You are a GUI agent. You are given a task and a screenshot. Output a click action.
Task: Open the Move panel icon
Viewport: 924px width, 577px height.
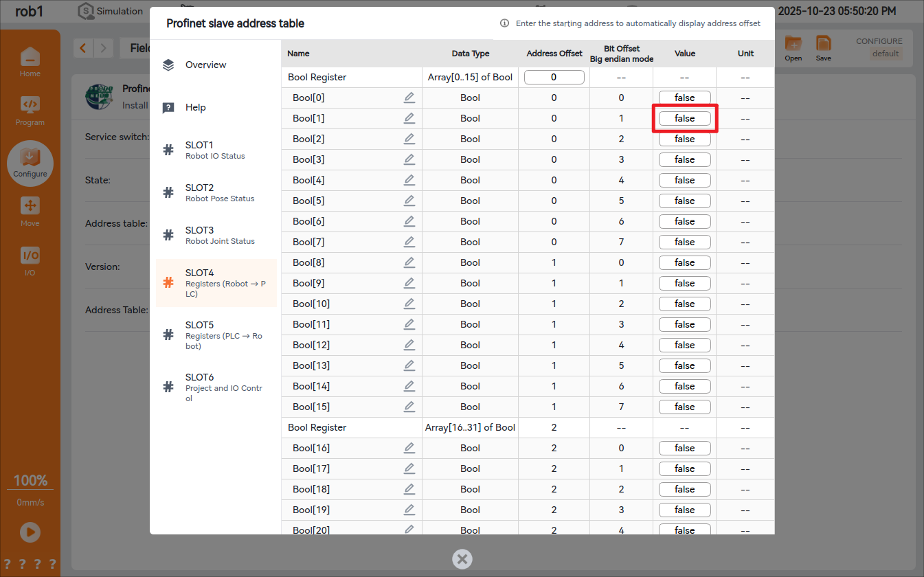pyautogui.click(x=30, y=212)
